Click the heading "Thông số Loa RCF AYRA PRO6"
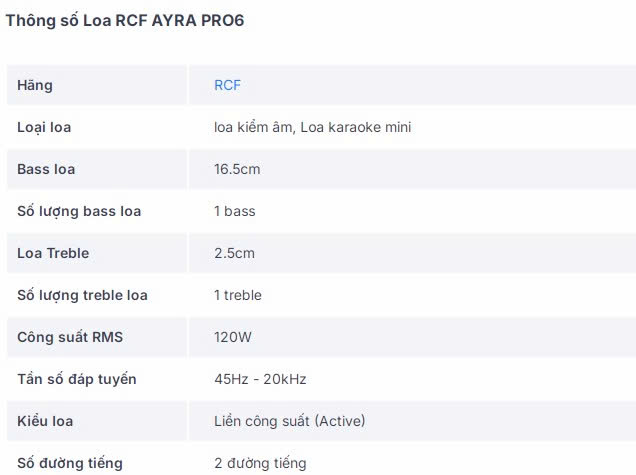Screen dimensions: 636x475 [125, 21]
